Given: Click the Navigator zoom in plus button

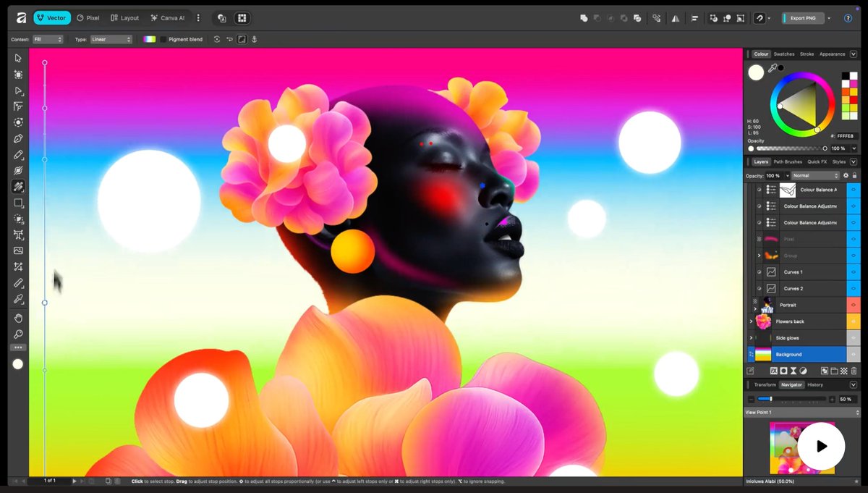Looking at the screenshot, I should point(832,399).
